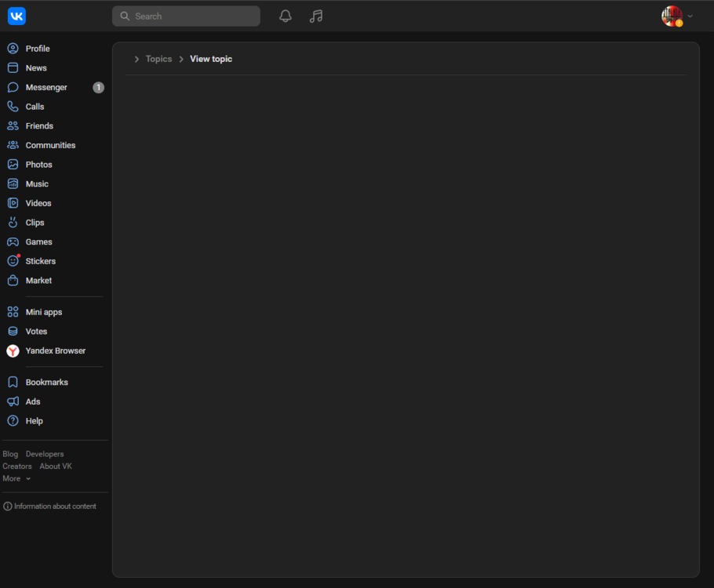Viewport: 714px width, 588px height.
Task: Click the Music sidebar icon
Action: tap(13, 184)
